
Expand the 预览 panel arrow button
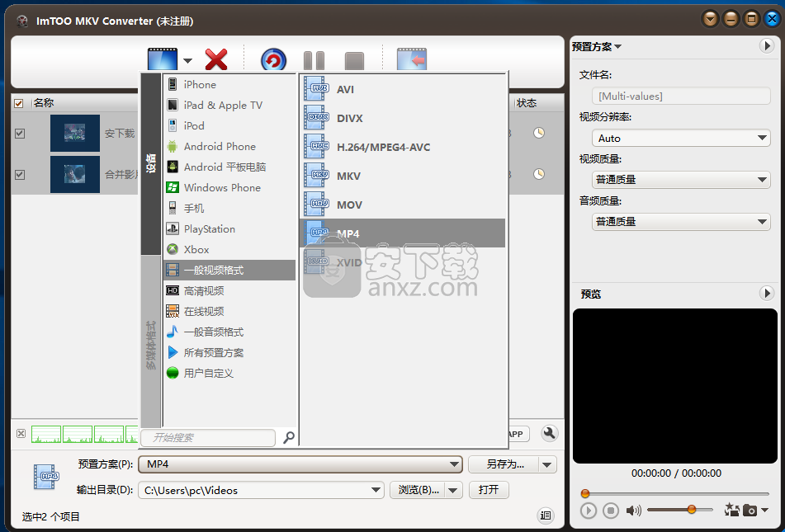coord(766,294)
